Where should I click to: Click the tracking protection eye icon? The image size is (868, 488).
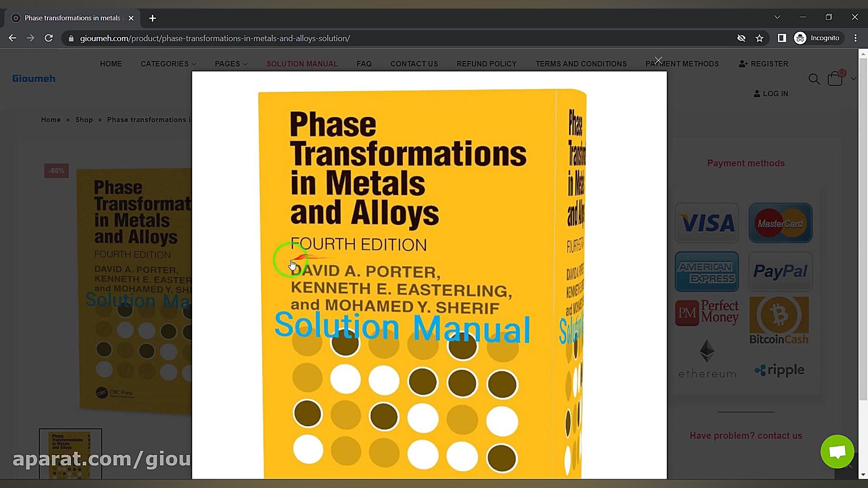(741, 38)
